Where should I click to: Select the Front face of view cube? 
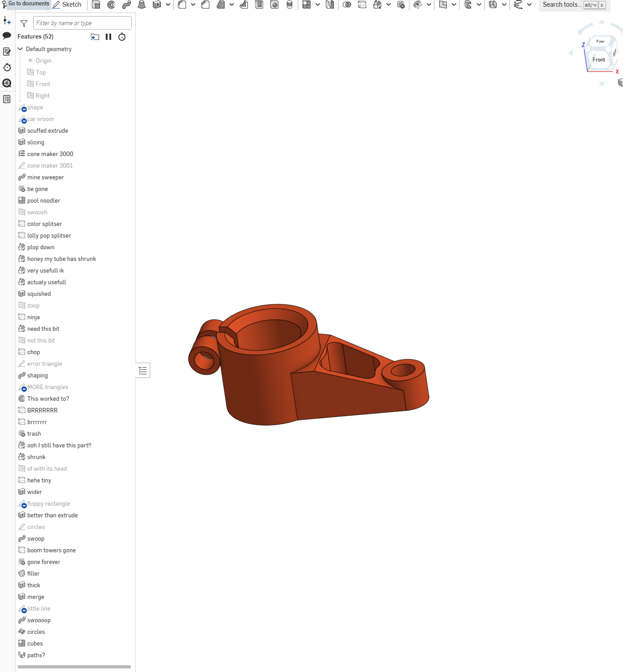pos(599,60)
